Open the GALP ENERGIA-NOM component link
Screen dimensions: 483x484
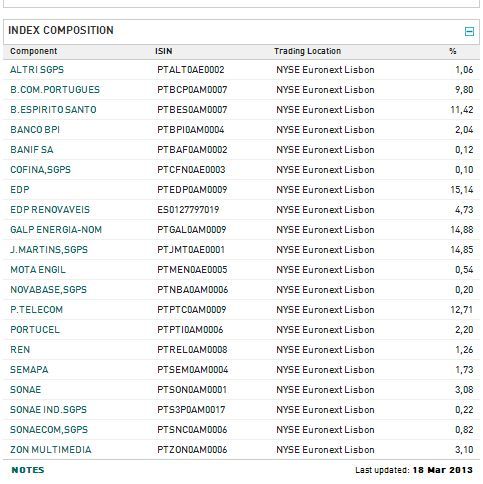56,230
